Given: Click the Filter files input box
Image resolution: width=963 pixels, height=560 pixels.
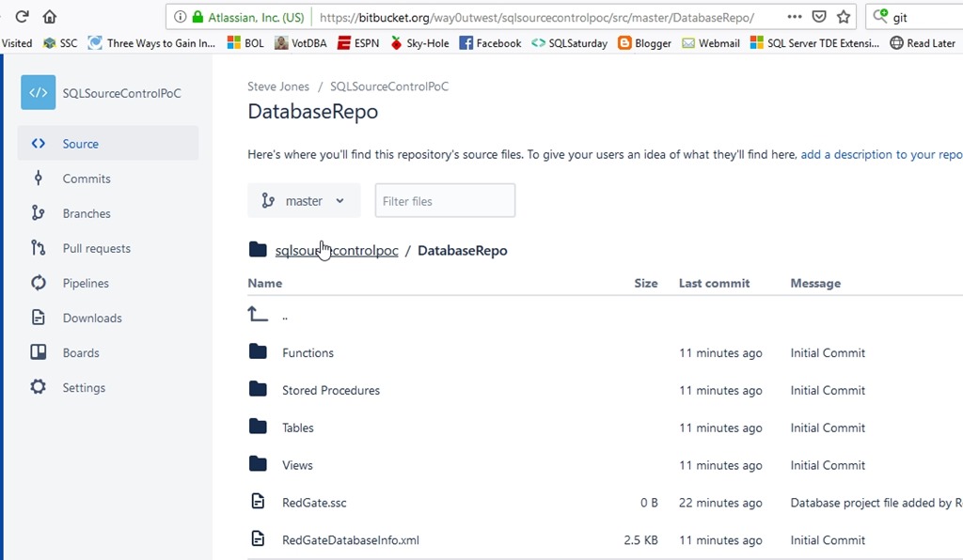Looking at the screenshot, I should pos(445,200).
